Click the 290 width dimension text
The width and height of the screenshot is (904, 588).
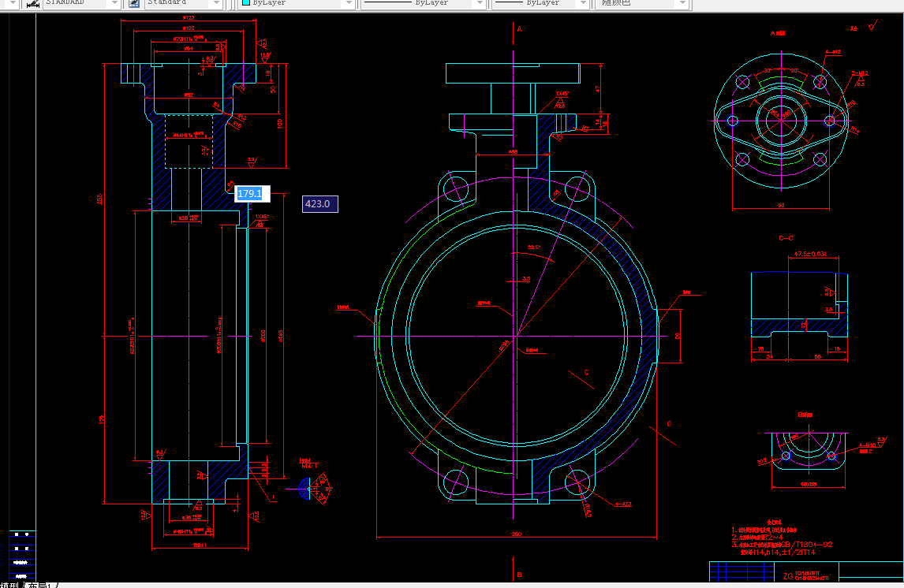517,534
